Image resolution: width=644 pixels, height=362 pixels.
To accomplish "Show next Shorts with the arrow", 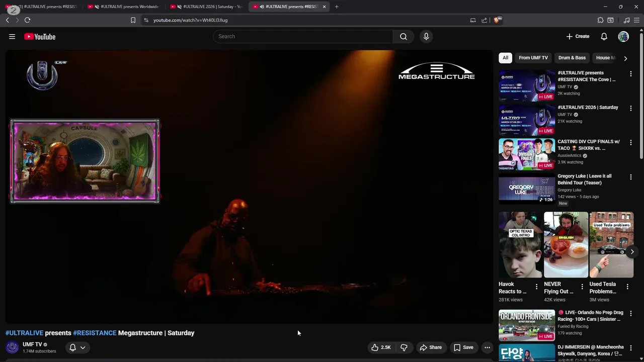I will 632,251.
